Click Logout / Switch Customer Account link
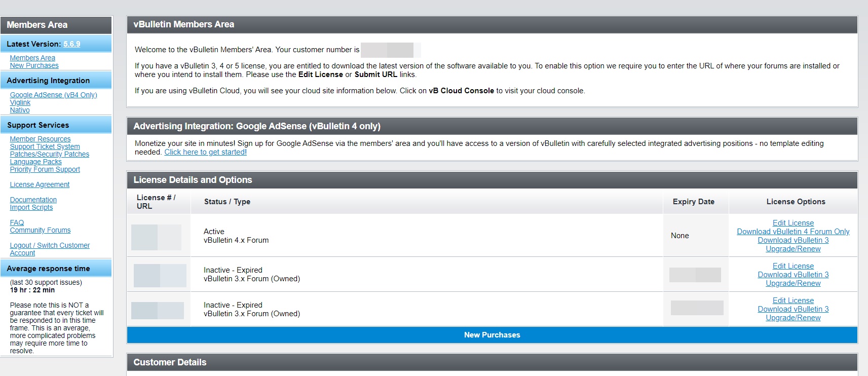868x376 pixels. 50,249
